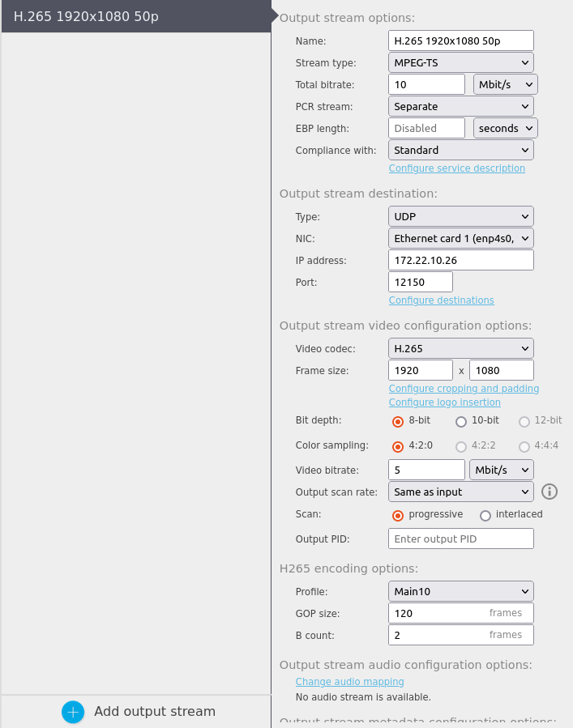Open Configure logo insertion link
Image resolution: width=573 pixels, height=728 pixels.
click(445, 402)
